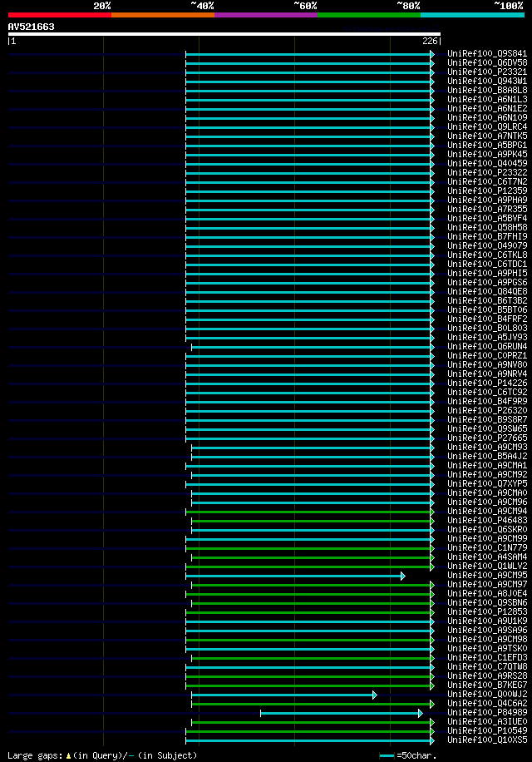Viewport: 532px width, 762px height.
Task: Select the hit label UniRef100_P12359
Action: click(x=487, y=190)
